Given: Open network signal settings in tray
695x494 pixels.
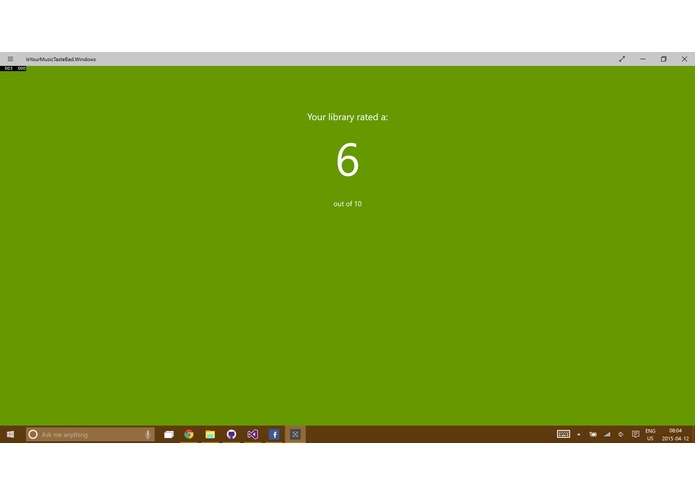Looking at the screenshot, I should click(607, 435).
